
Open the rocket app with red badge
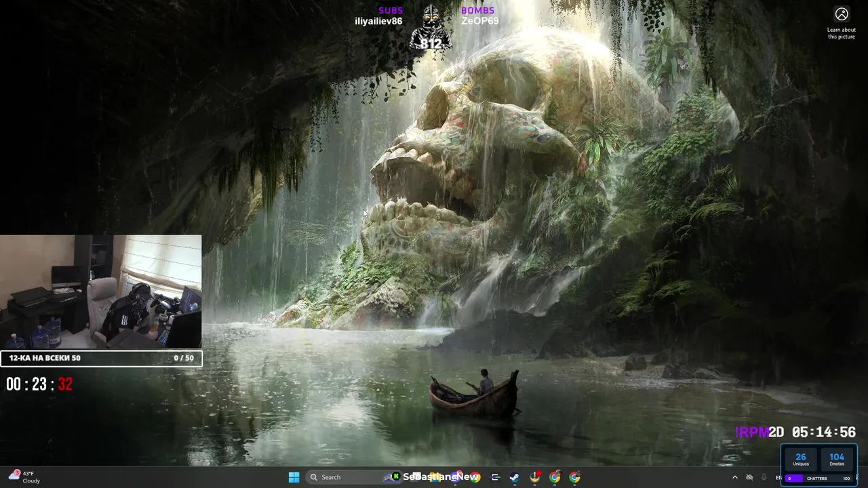535,477
